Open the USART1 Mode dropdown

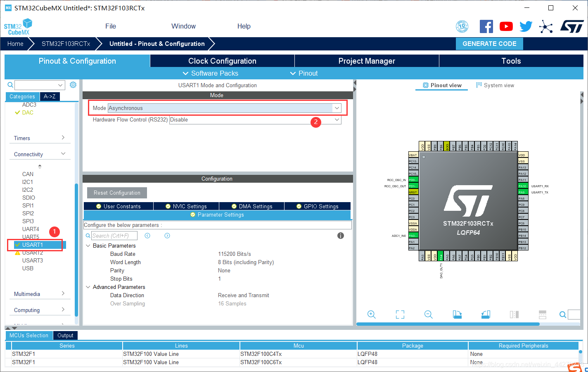(x=224, y=108)
